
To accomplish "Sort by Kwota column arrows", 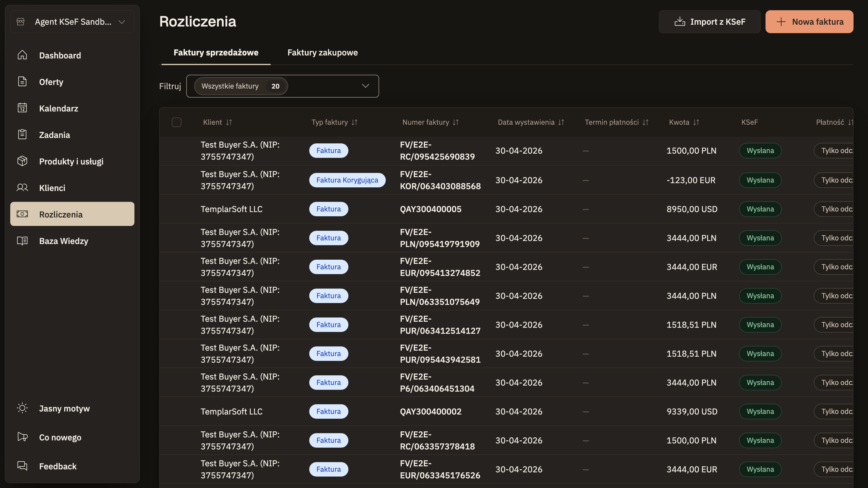I will pyautogui.click(x=697, y=122).
